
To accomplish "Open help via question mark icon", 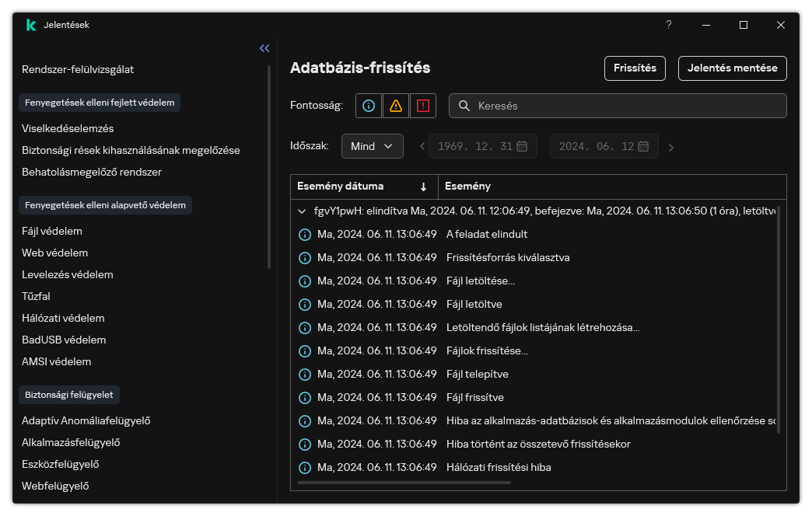I will (x=668, y=25).
